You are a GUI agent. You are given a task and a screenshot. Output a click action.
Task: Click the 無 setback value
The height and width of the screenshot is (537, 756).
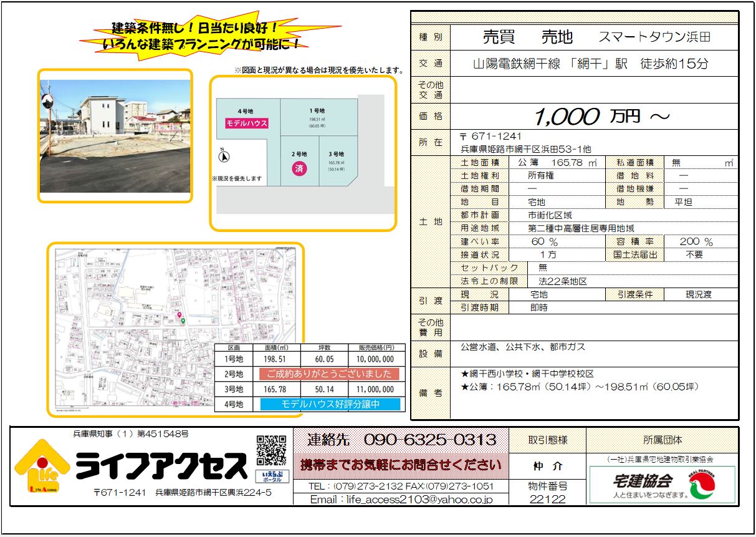pos(543,268)
